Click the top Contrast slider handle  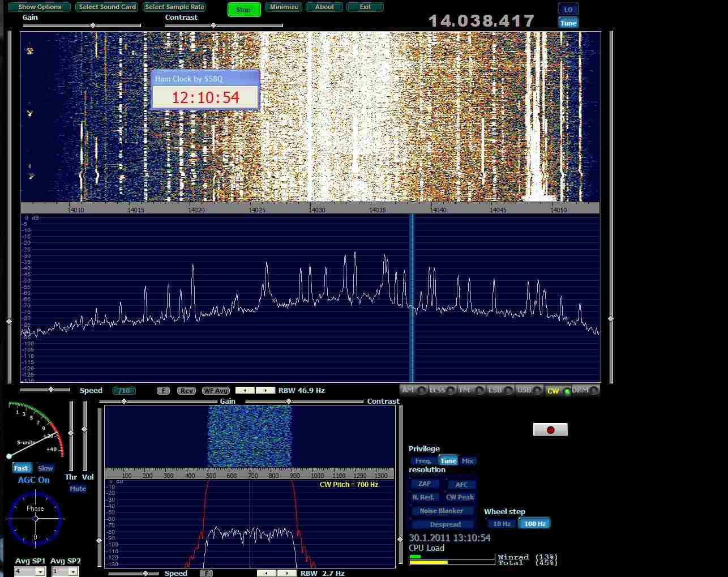pyautogui.click(x=213, y=25)
